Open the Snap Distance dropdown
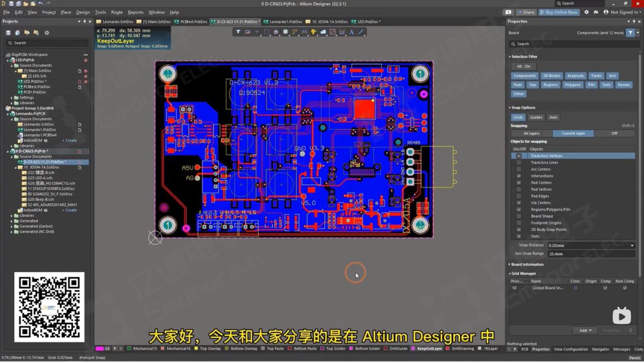Image resolution: width=644 pixels, height=362 pixels. [633, 246]
